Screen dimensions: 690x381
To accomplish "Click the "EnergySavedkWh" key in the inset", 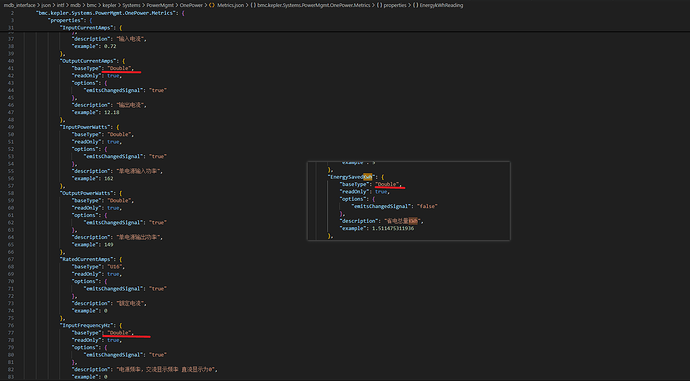I will (x=352, y=177).
